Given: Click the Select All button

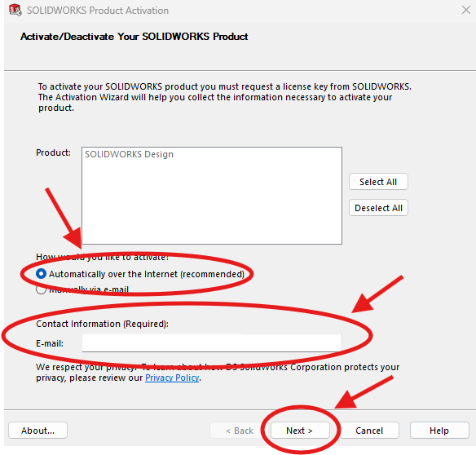Looking at the screenshot, I should click(x=378, y=182).
